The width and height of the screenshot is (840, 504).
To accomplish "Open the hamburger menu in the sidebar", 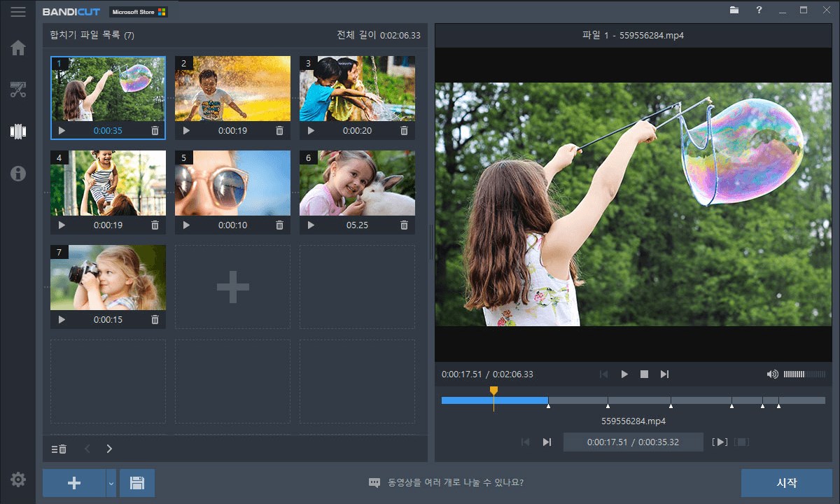I will (18, 12).
